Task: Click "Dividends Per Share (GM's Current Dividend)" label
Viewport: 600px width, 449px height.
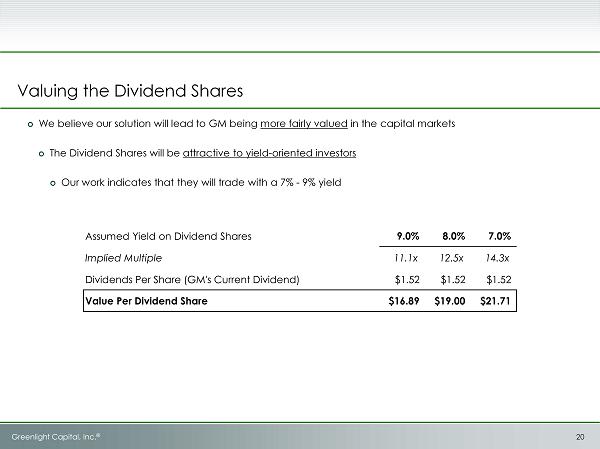Action: pos(192,278)
